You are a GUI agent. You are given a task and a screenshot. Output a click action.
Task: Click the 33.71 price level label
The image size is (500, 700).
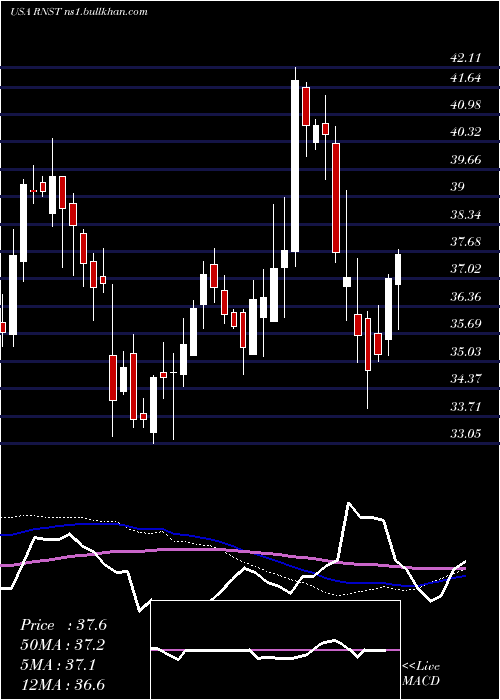(x=466, y=407)
